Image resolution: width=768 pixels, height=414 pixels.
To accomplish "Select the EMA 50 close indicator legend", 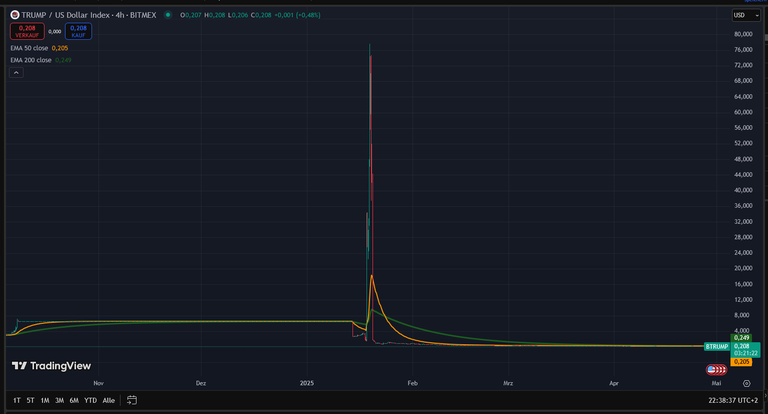I will pos(29,48).
